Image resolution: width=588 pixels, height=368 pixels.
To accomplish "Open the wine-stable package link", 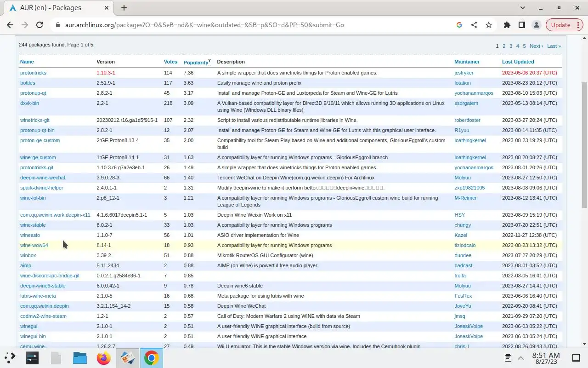I will click(x=33, y=225).
